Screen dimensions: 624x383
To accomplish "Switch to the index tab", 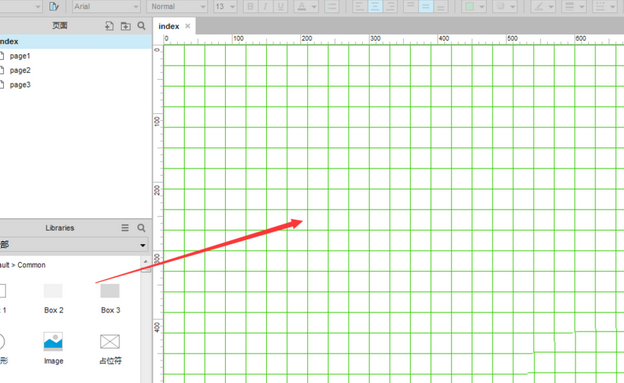I will point(169,26).
